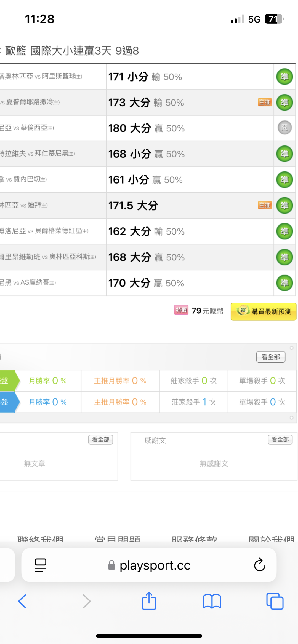
Task: Open the page reader menu icon
Action: point(41,565)
